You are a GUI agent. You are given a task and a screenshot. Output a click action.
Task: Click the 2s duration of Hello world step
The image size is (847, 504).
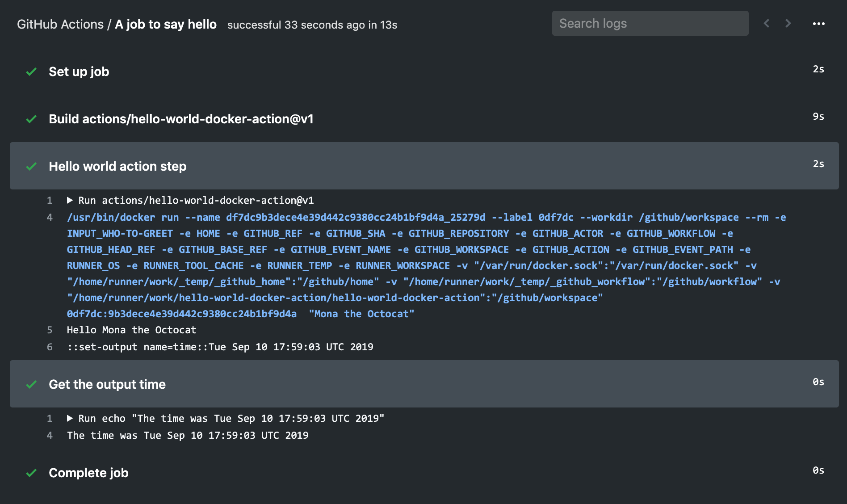click(x=818, y=164)
